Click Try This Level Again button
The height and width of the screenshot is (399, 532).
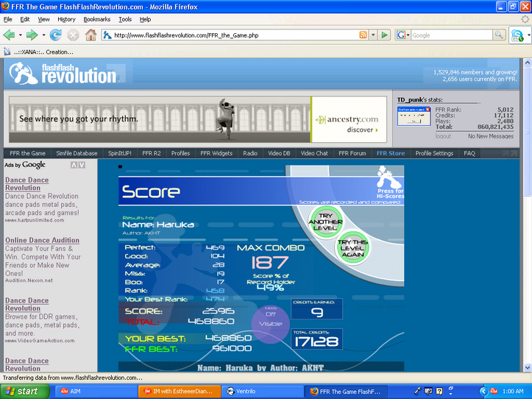pos(353,248)
